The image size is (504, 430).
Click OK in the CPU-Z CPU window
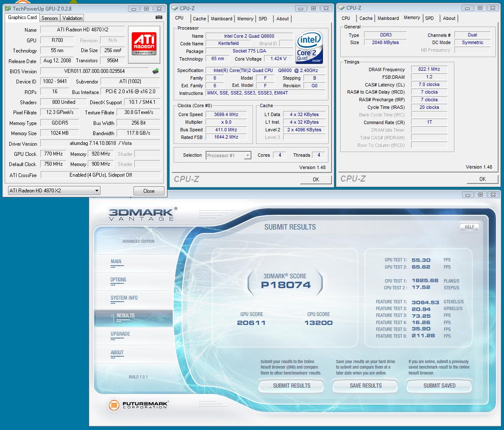(316, 180)
